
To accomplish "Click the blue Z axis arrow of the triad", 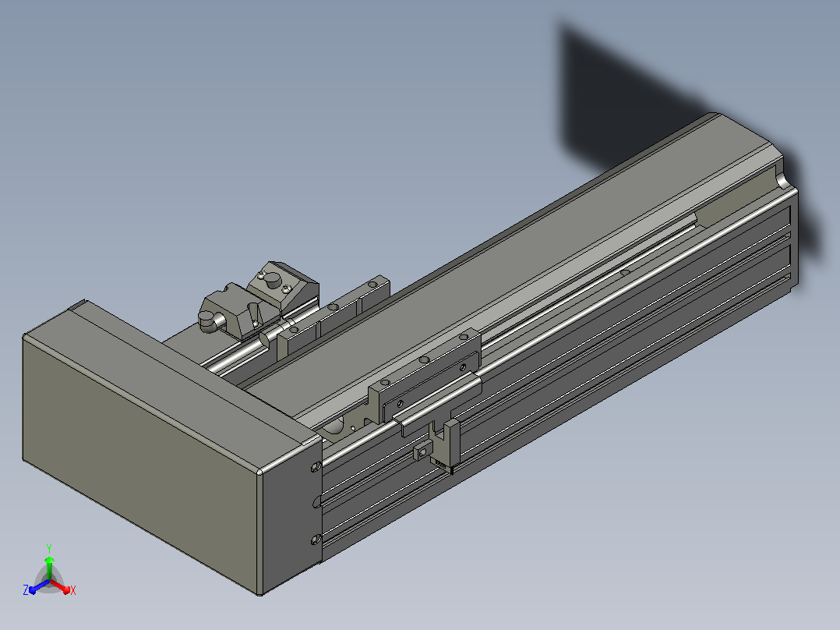I will pyautogui.click(x=39, y=586).
